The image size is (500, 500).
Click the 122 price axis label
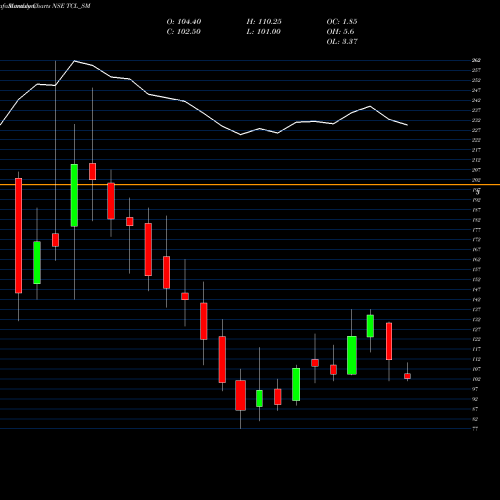476,339
